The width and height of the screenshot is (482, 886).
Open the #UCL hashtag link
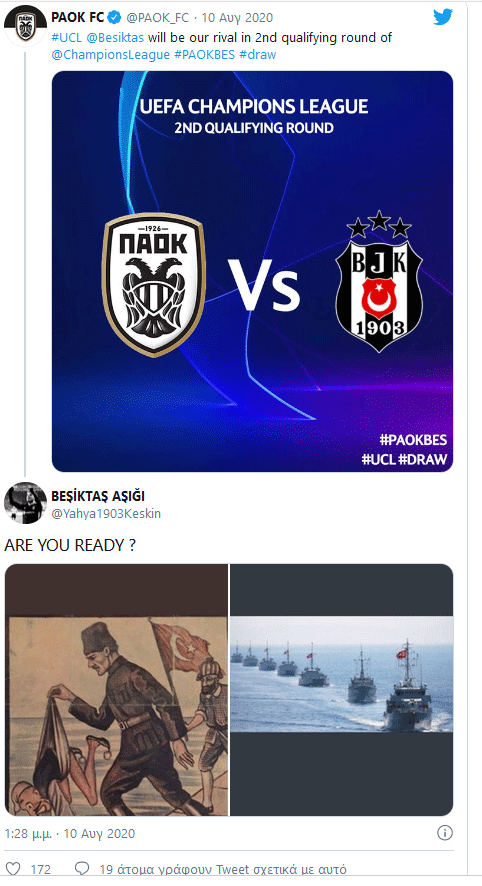coord(67,38)
